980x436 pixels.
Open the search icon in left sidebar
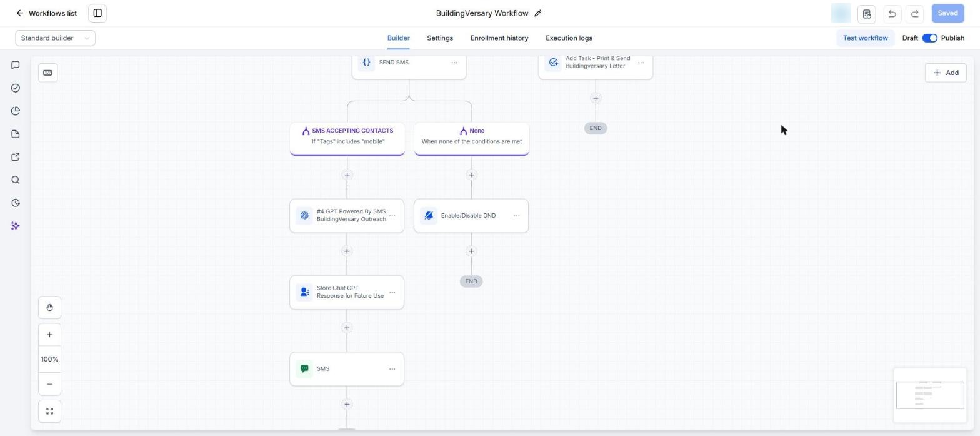(16, 180)
